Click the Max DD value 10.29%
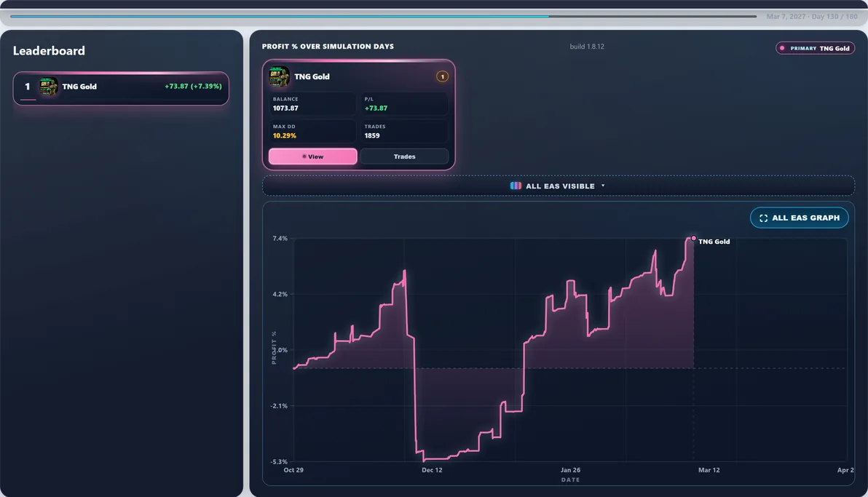The image size is (868, 497). 285,135
